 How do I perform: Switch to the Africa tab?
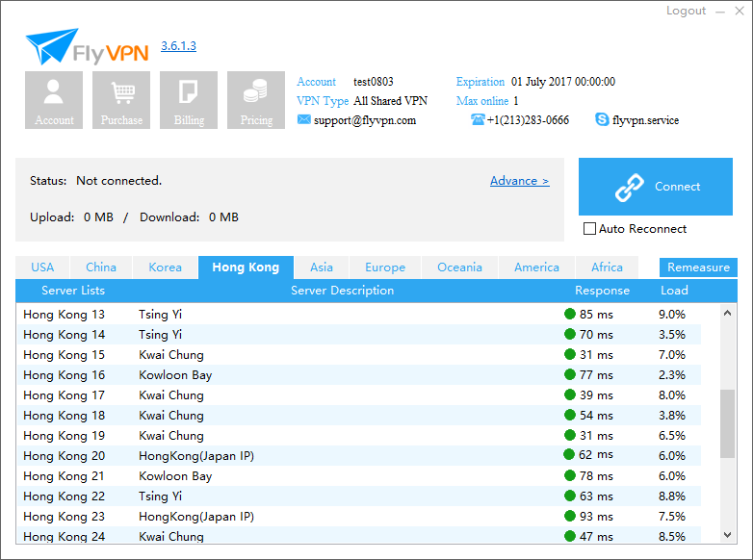tap(607, 267)
